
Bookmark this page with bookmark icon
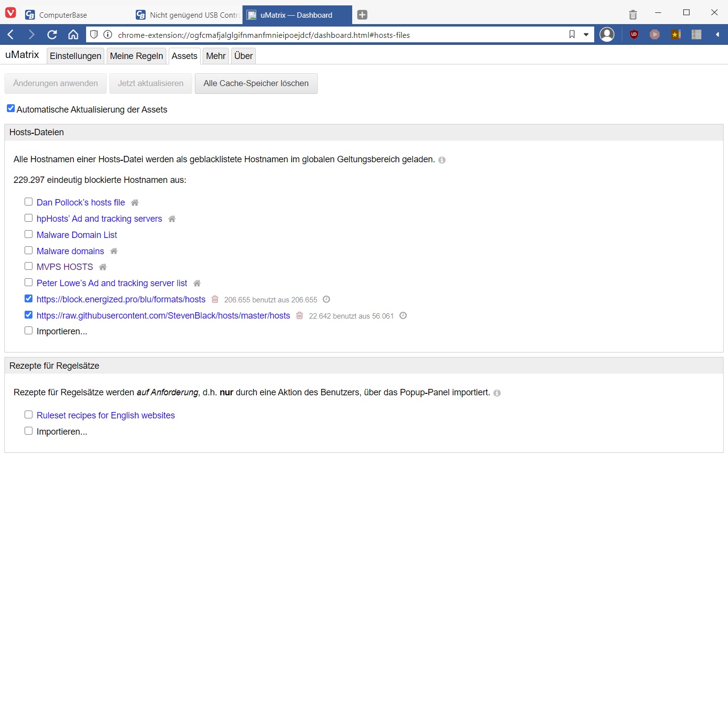click(x=572, y=34)
